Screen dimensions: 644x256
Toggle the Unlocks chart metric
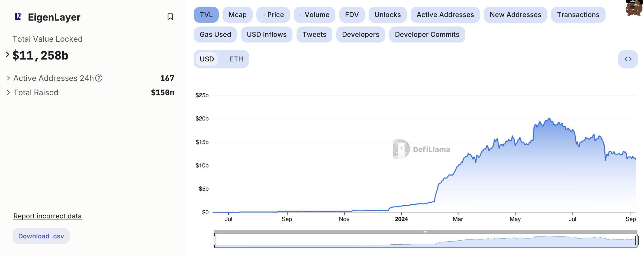tap(388, 15)
